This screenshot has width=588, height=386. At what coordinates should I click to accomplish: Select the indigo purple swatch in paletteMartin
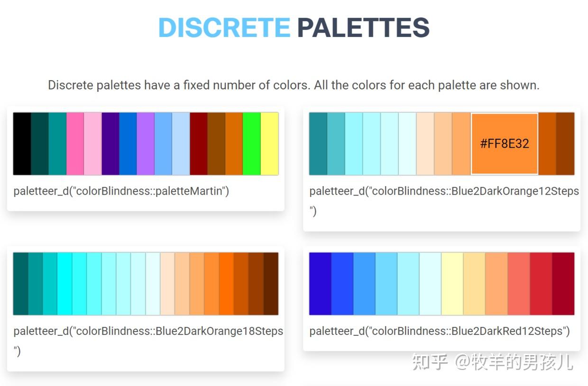(x=110, y=144)
